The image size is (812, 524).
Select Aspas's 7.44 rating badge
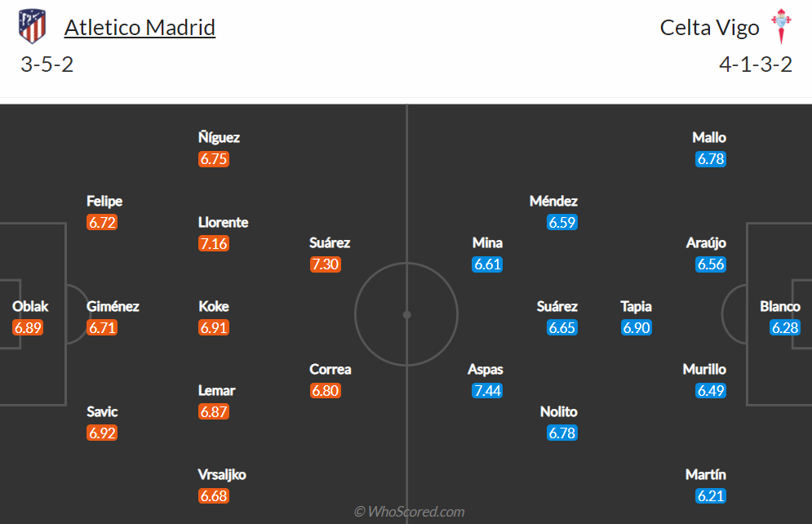pos(487,390)
